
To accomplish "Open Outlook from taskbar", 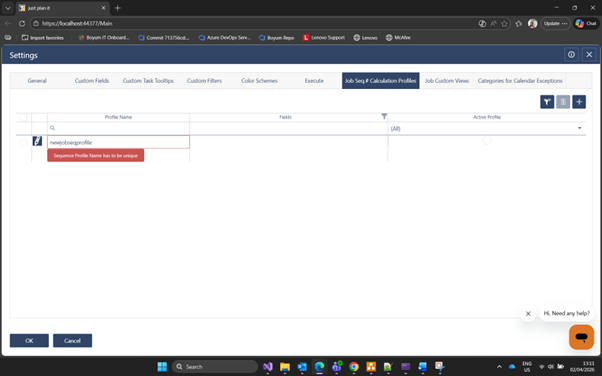I will point(302,367).
